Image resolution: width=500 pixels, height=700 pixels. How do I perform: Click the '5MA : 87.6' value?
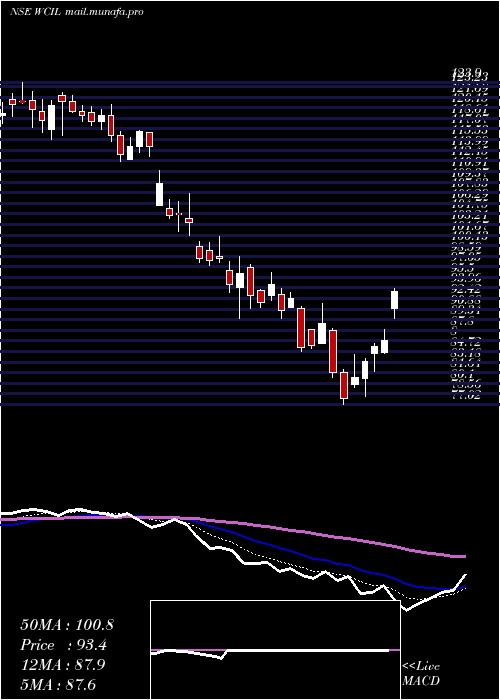[58, 684]
